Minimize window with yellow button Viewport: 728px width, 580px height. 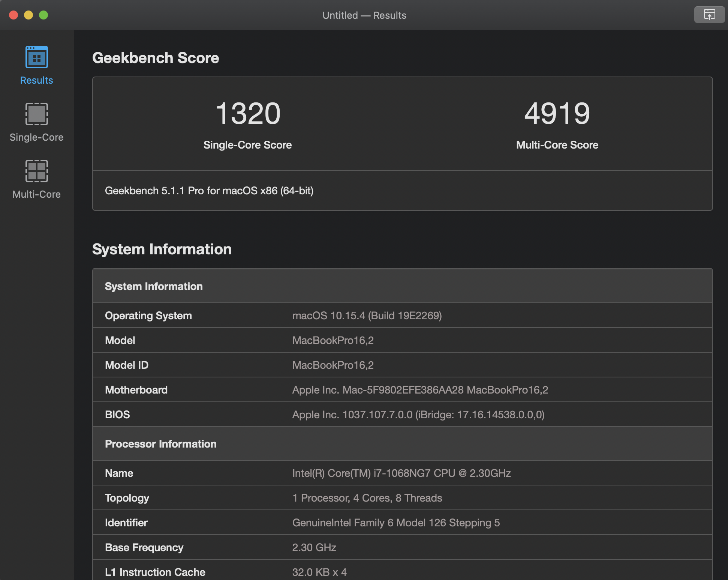(x=28, y=15)
